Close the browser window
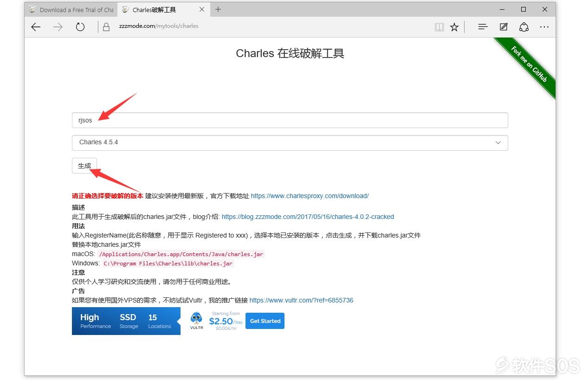Screen dimensions: 588x380 [545, 9]
